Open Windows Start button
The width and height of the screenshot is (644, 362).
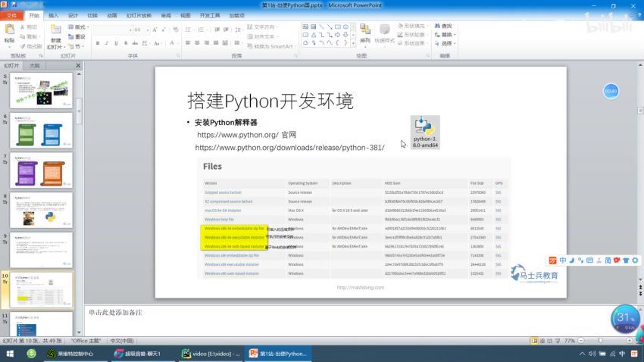point(10,354)
